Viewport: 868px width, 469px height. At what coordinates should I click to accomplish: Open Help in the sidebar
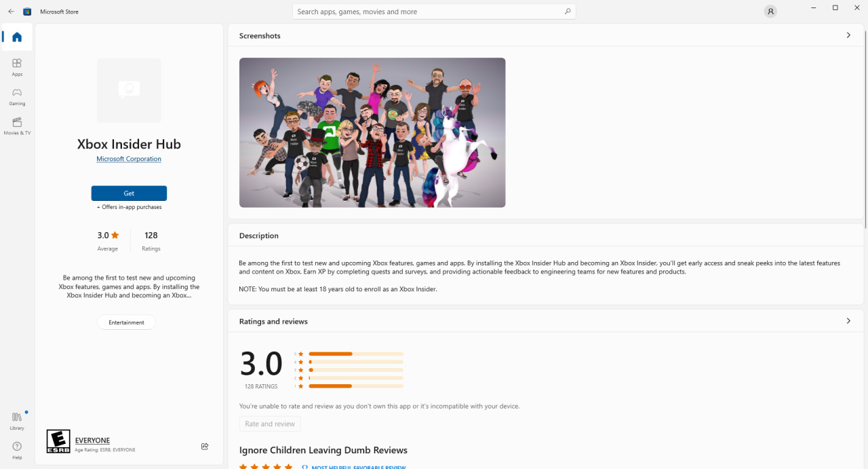point(17,451)
